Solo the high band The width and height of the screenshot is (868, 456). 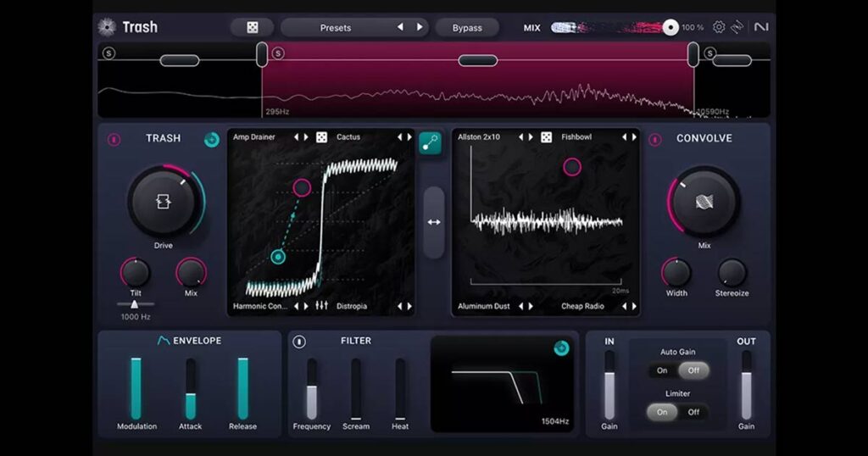tap(710, 53)
